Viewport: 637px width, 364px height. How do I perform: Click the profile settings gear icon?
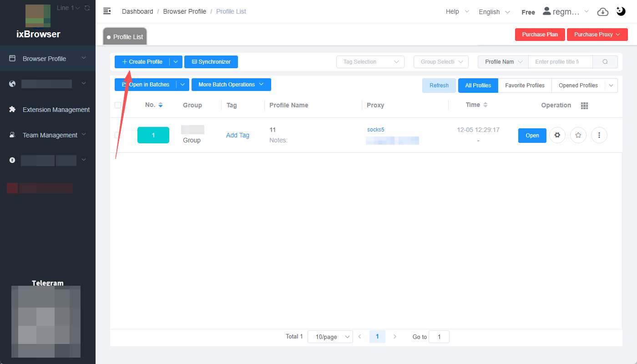click(557, 135)
